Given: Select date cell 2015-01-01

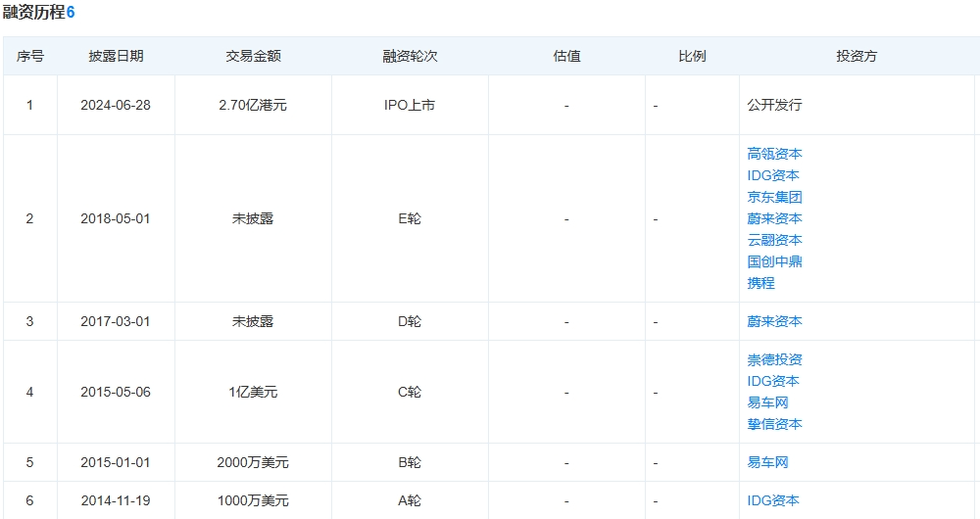Looking at the screenshot, I should [116, 462].
